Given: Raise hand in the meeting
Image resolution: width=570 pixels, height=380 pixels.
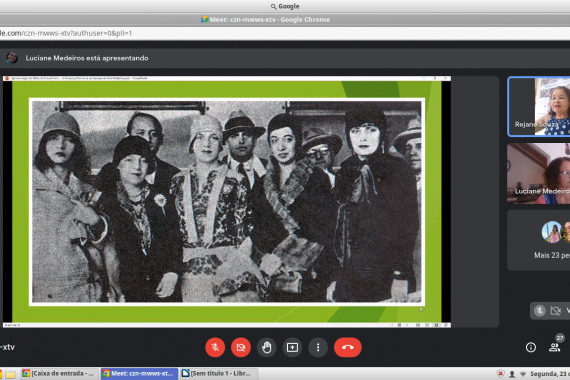Looking at the screenshot, I should tap(266, 347).
